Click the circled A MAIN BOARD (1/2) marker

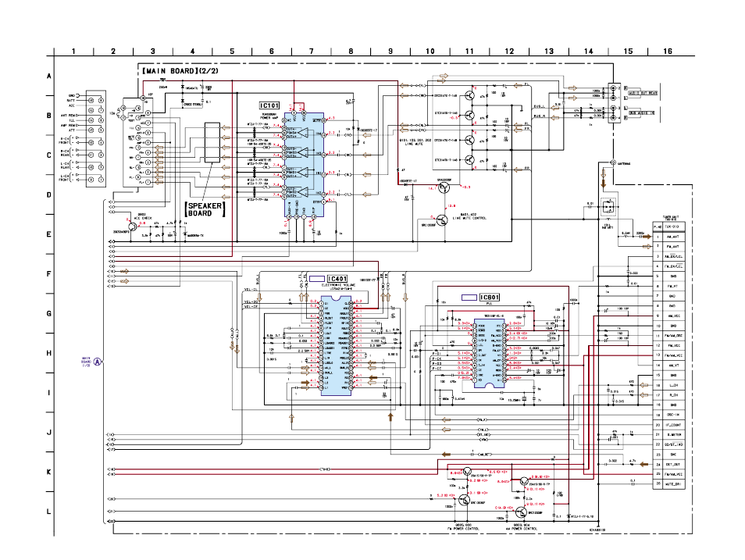(97, 362)
